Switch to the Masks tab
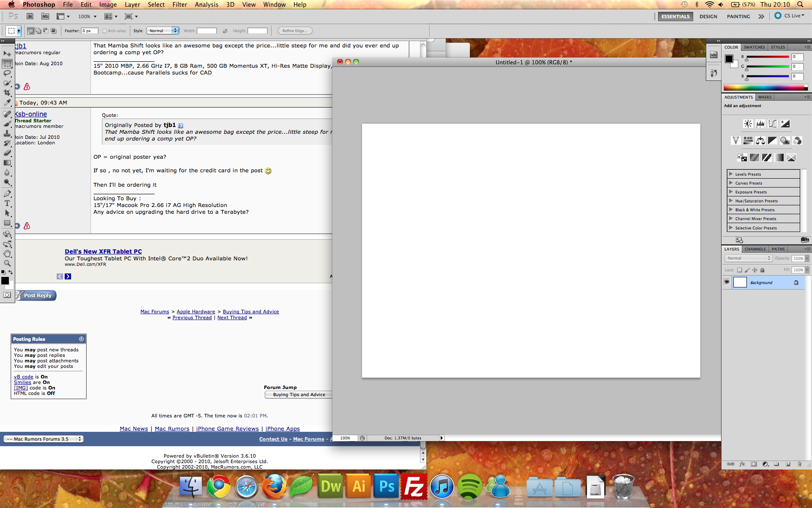 tap(765, 97)
